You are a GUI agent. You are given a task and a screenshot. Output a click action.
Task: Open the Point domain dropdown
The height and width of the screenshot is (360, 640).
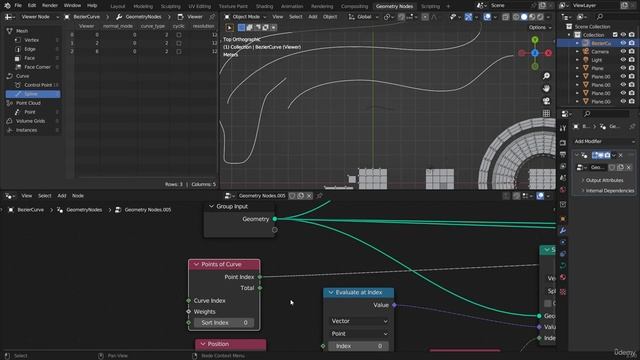359,333
